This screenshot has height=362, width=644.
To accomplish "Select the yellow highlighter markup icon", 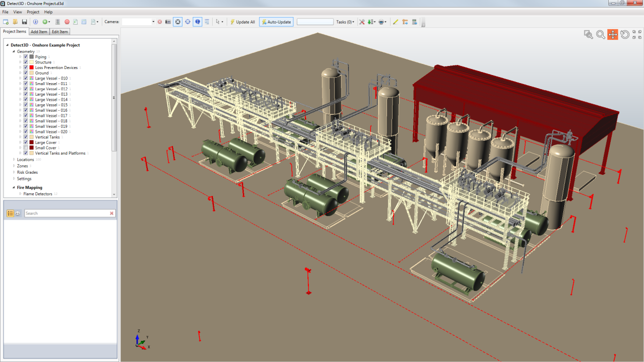I will [x=396, y=22].
